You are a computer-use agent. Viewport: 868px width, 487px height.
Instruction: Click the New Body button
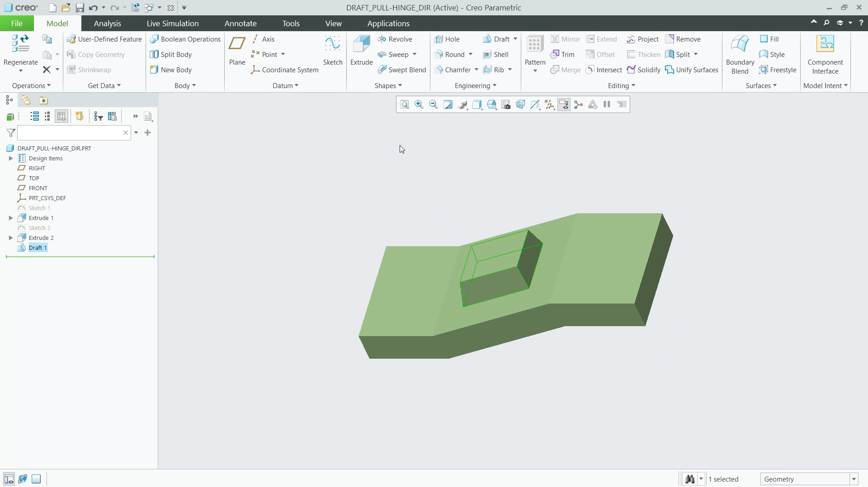coord(170,70)
